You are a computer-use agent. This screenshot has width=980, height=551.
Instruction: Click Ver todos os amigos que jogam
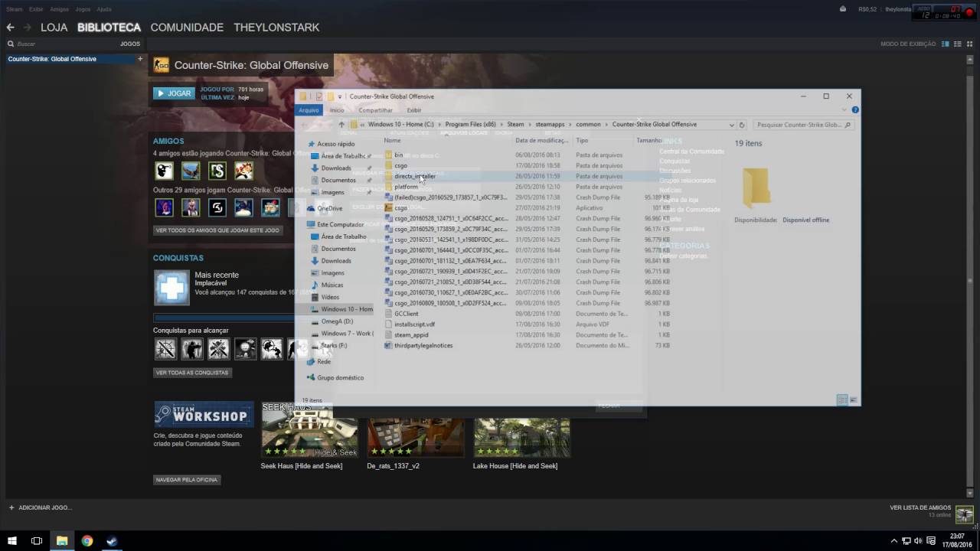click(218, 230)
